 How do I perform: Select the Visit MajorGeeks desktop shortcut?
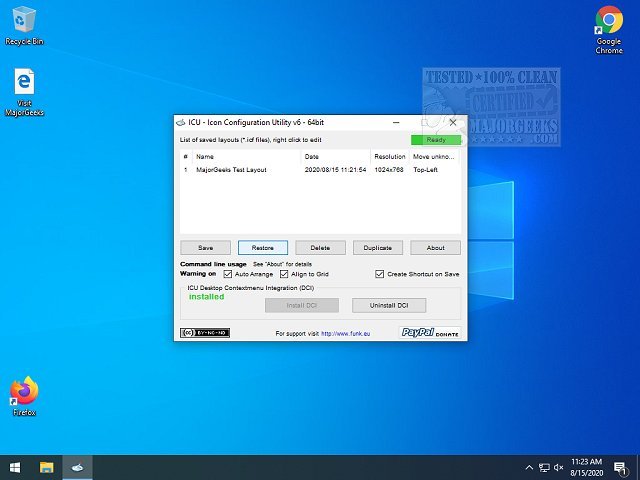tap(24, 92)
